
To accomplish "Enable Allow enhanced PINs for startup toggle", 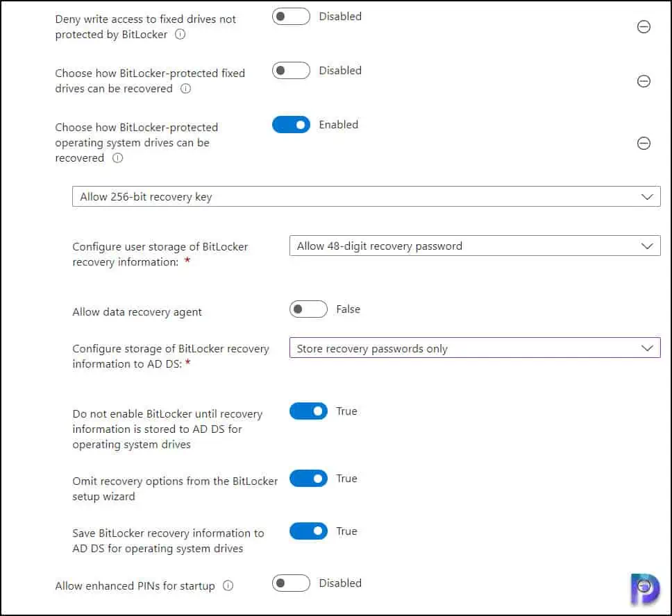I will click(x=291, y=583).
